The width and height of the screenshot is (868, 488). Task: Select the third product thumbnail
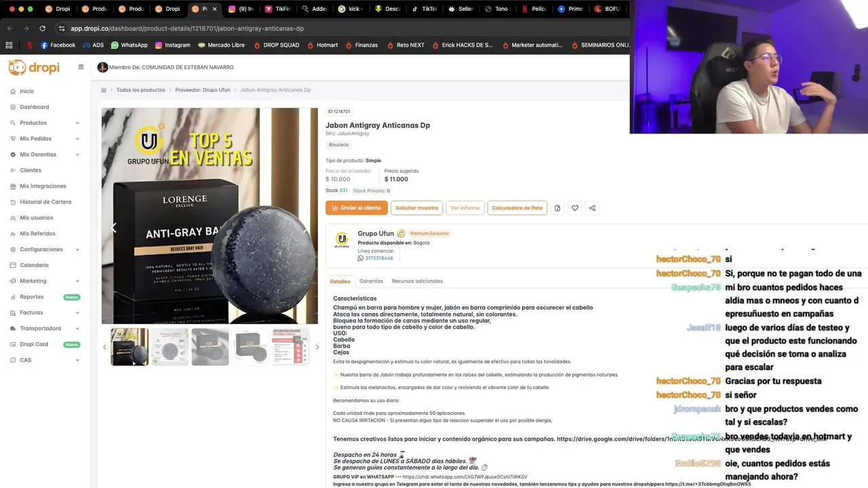click(210, 347)
